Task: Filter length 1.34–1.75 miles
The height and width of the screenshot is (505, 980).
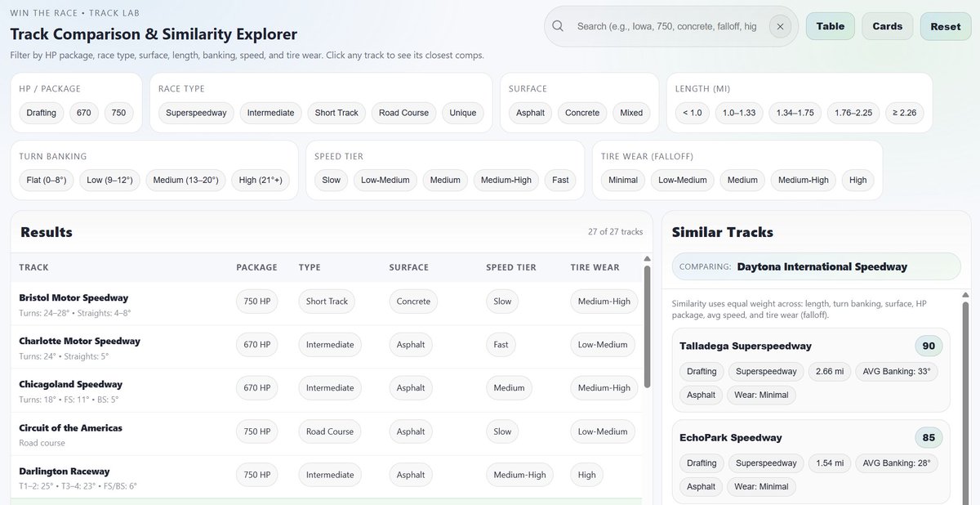Action: point(795,113)
